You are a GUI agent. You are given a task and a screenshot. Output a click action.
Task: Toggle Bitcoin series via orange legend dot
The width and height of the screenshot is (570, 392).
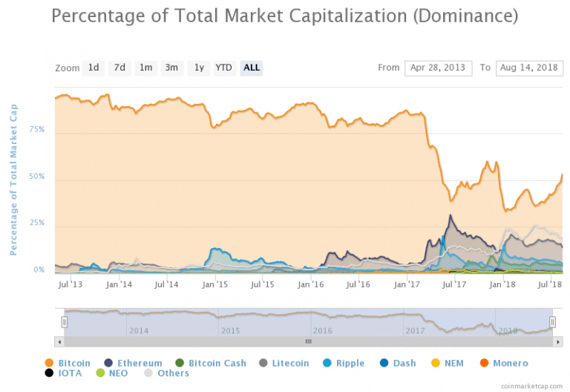(49, 363)
